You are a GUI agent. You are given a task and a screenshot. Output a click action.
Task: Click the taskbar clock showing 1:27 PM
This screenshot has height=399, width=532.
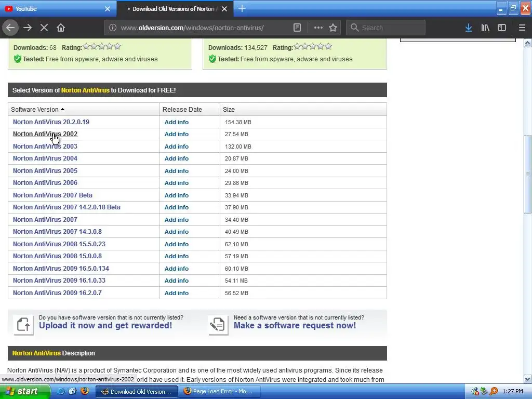[513, 392]
